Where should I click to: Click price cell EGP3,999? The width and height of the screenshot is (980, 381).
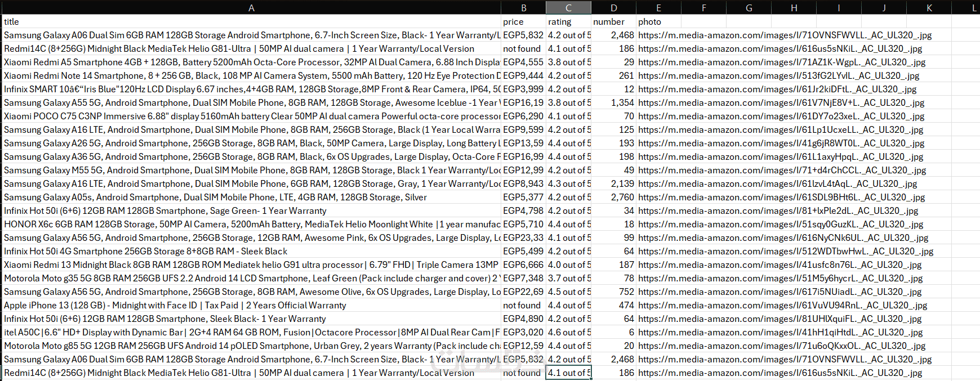(523, 89)
